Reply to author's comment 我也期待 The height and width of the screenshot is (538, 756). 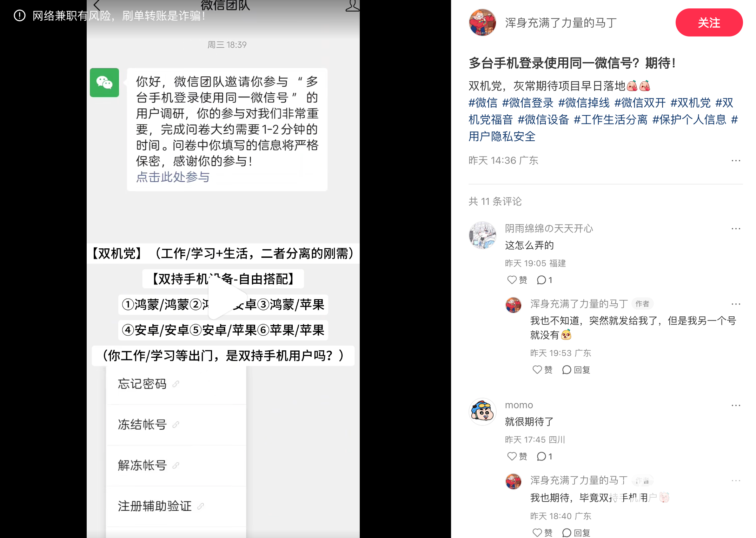click(576, 532)
